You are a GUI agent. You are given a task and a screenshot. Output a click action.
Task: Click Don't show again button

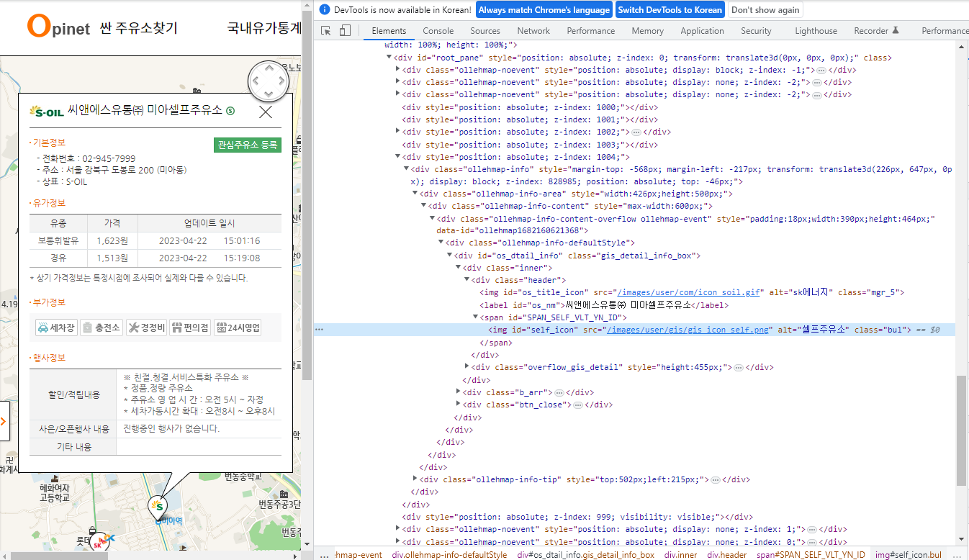point(765,10)
